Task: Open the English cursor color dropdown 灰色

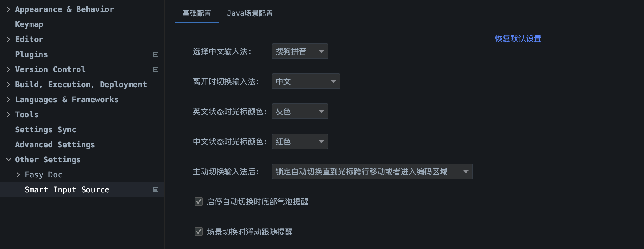Action: [x=299, y=111]
